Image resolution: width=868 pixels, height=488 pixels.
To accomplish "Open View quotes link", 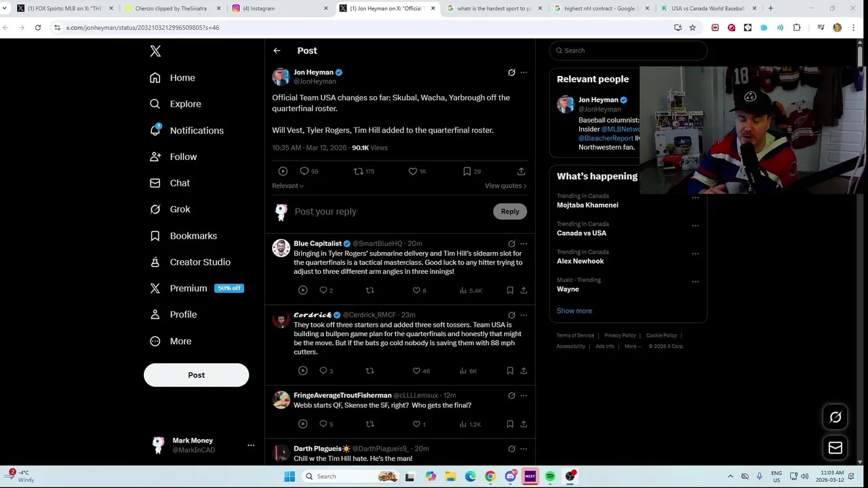I will [x=505, y=186].
